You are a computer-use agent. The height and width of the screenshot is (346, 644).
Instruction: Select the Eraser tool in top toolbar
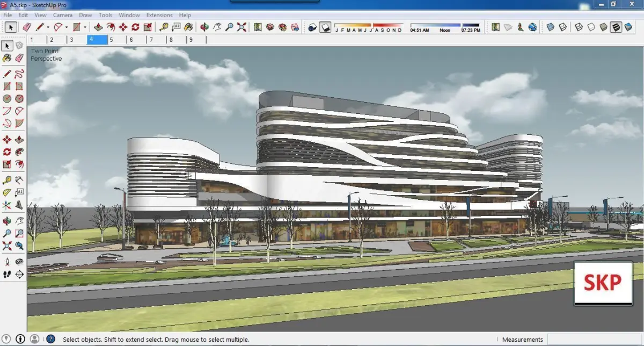click(x=26, y=27)
